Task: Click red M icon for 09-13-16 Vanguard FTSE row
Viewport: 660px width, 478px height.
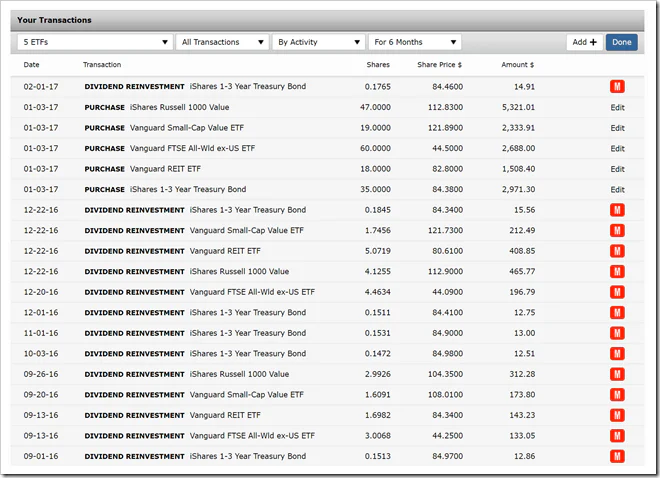Action: tap(617, 436)
